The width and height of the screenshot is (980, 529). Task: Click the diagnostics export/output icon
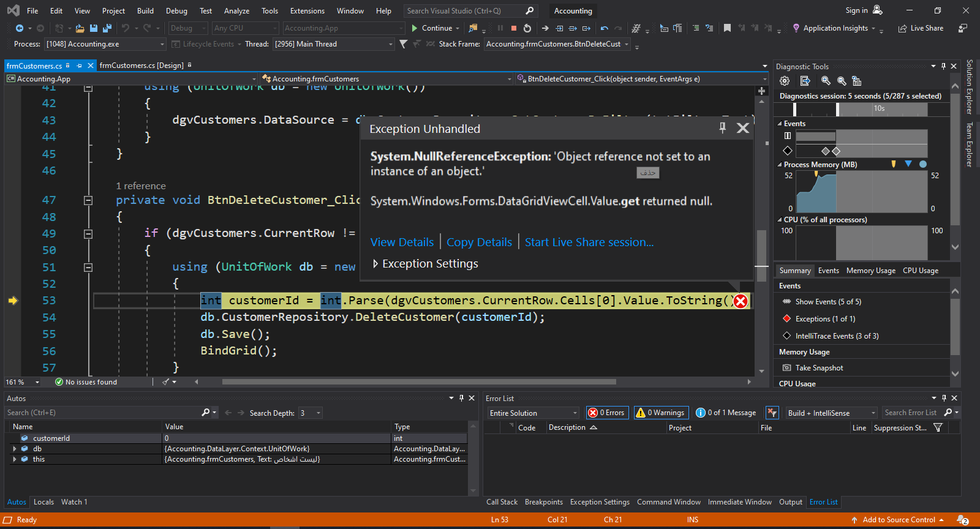pyautogui.click(x=805, y=81)
